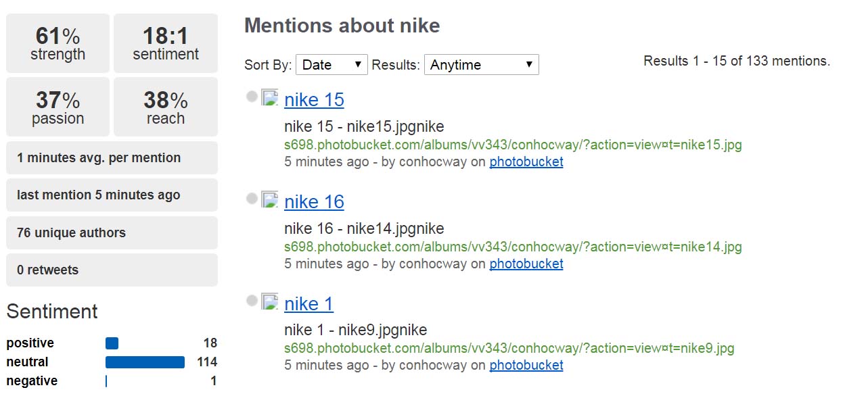The image size is (868, 394).
Task: Click the 61% strength stat box
Action: (58, 43)
